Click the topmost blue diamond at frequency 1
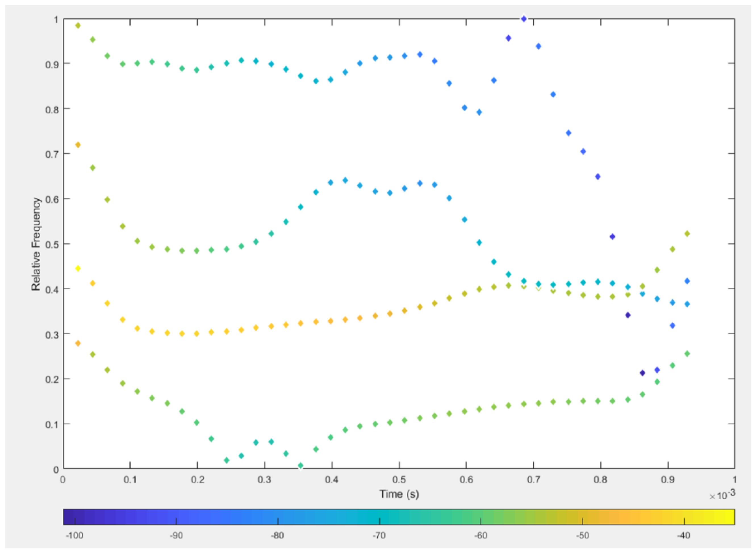 coord(524,19)
